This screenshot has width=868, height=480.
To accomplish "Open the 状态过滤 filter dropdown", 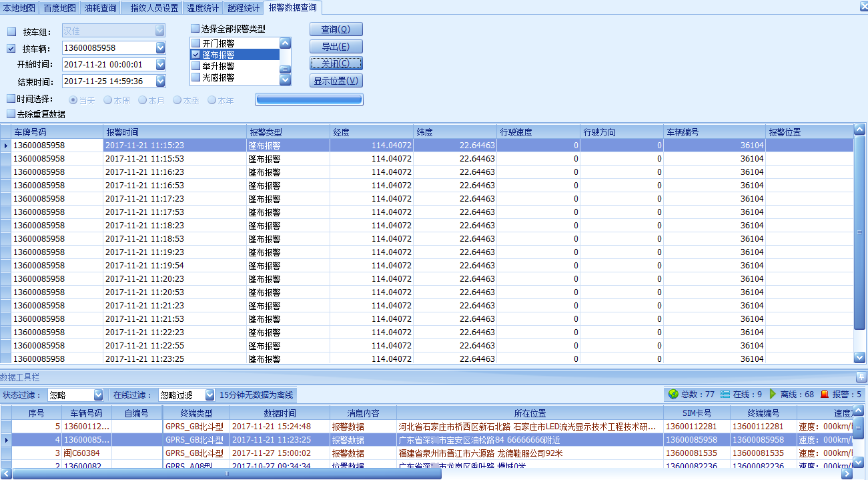I will (99, 395).
